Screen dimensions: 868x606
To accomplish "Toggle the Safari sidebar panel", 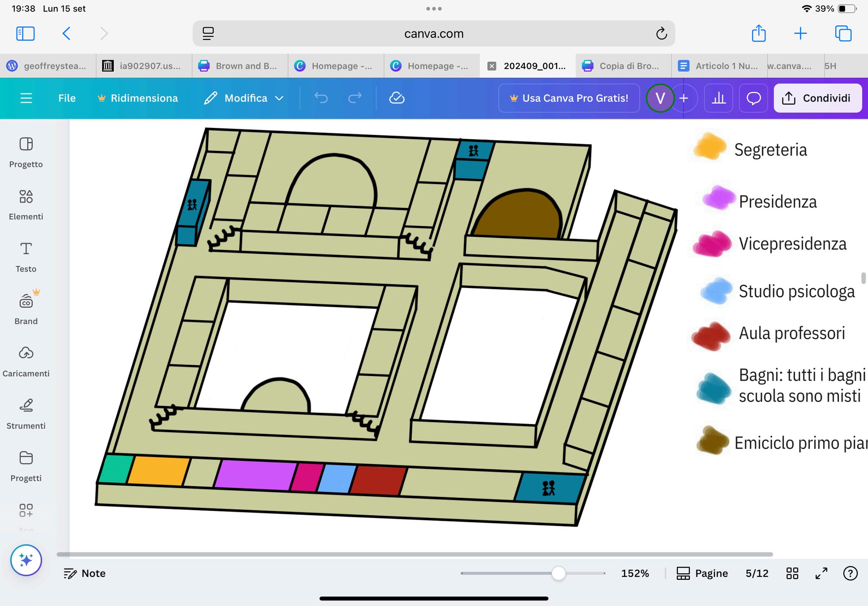I will tap(25, 33).
